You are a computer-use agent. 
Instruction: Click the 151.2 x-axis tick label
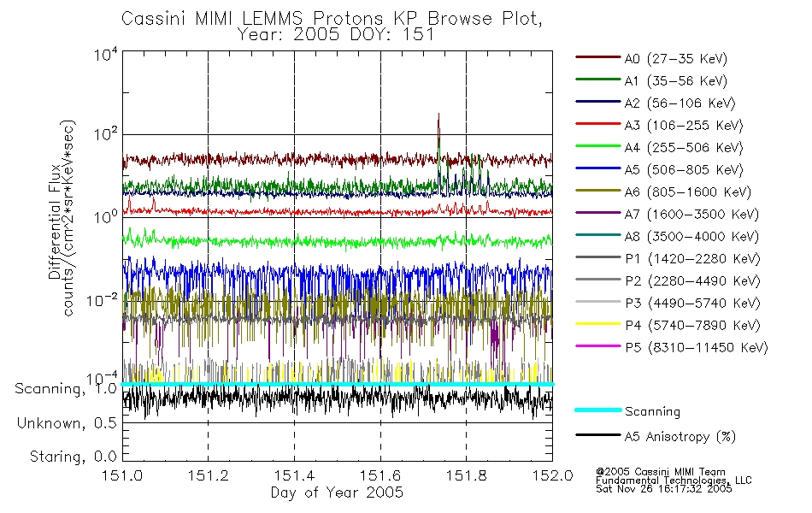(x=209, y=475)
